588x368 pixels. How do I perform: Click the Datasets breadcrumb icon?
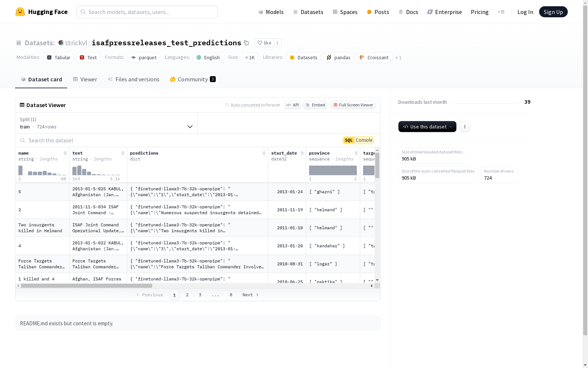(19, 43)
